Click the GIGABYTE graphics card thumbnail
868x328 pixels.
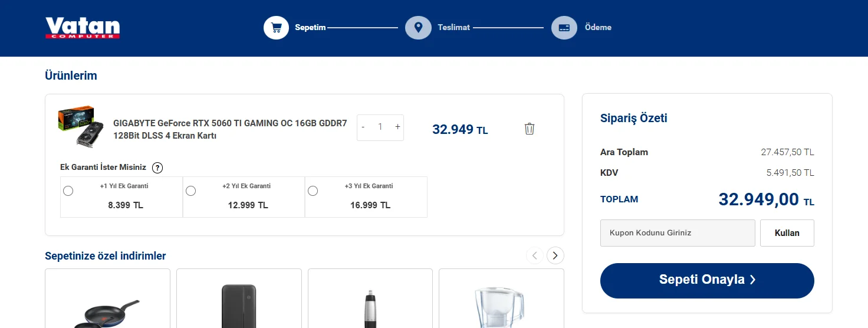(80, 126)
